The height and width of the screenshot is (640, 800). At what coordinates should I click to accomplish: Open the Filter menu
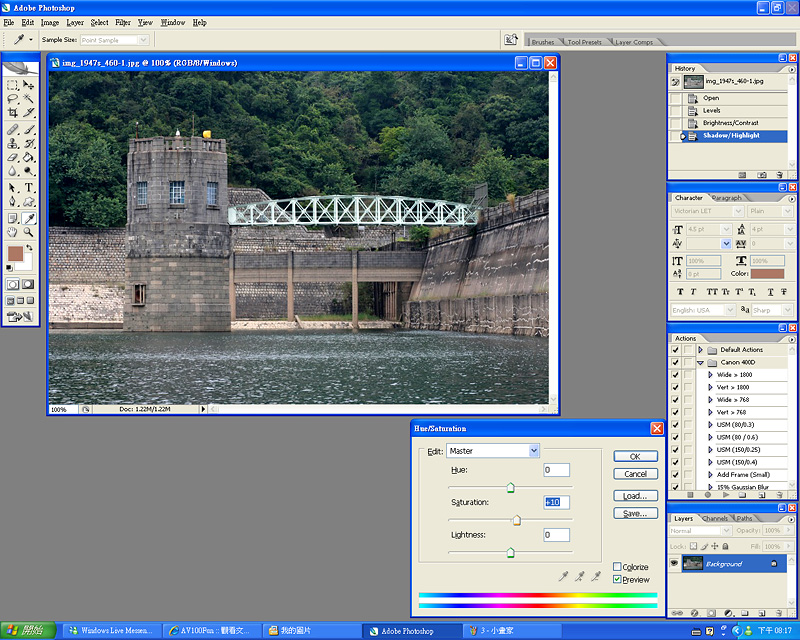[x=123, y=22]
